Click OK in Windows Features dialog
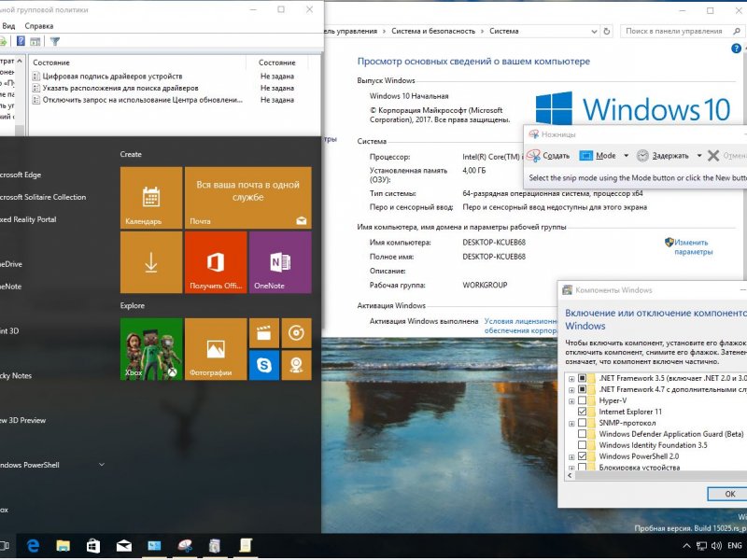 (x=729, y=494)
